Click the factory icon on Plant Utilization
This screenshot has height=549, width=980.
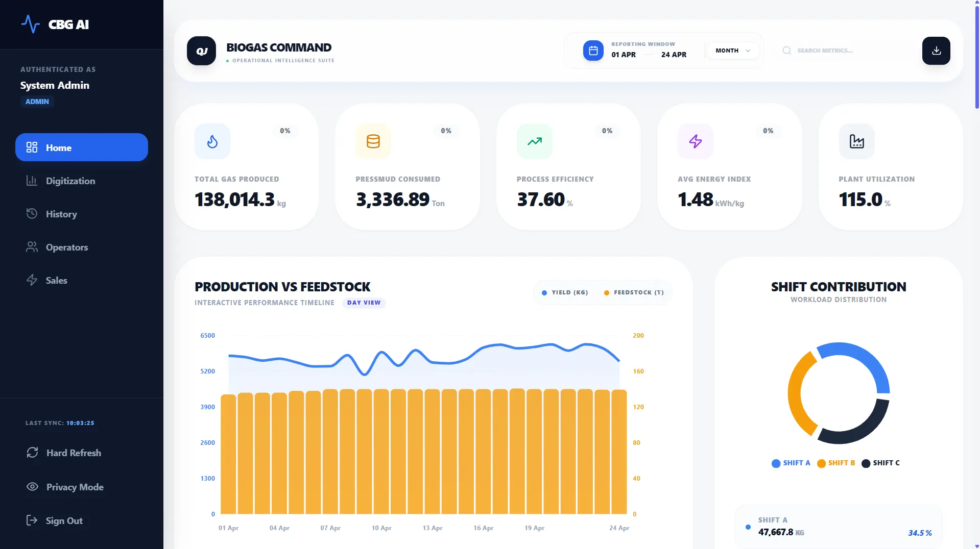(x=856, y=141)
